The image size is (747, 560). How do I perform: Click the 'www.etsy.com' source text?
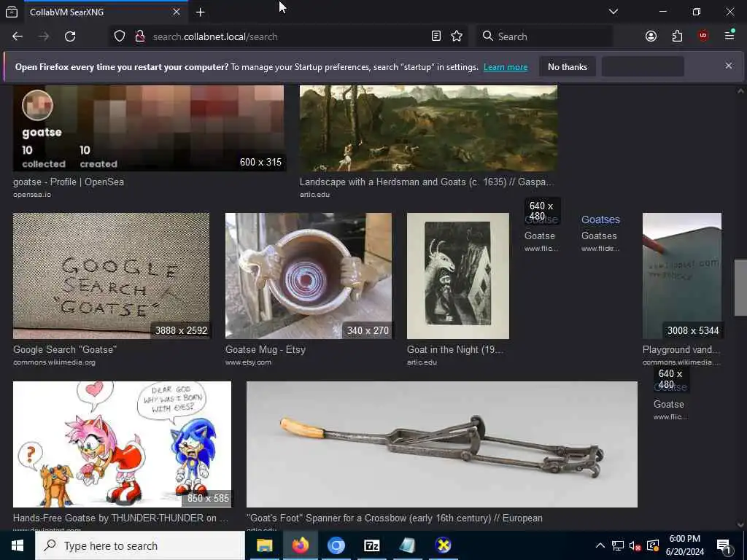coord(248,362)
